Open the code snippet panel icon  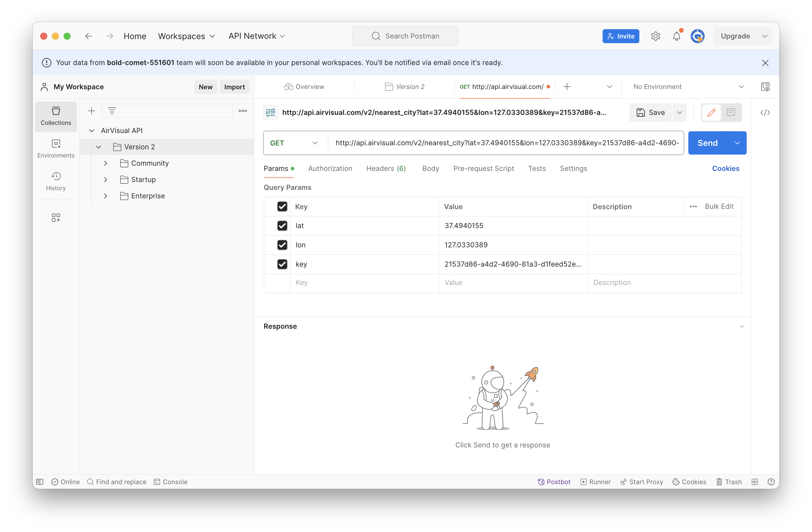tap(765, 113)
